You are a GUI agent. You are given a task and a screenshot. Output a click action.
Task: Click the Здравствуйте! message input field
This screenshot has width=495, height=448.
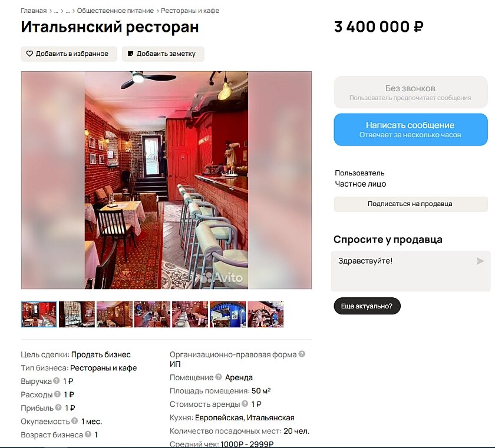click(x=410, y=271)
